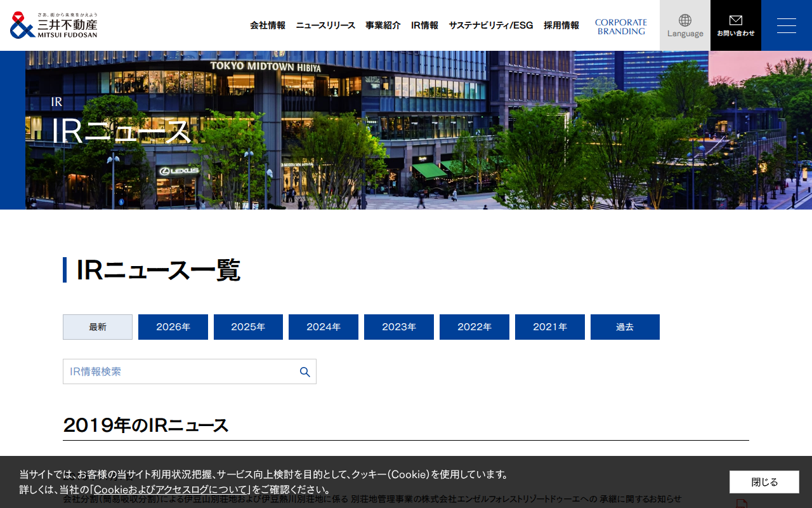Select the 2022年 filter button
The height and width of the screenshot is (508, 812).
(475, 327)
